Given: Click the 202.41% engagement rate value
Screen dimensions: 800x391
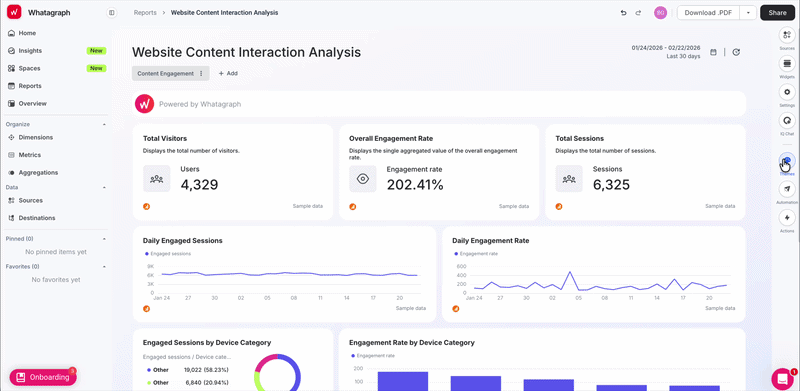Looking at the screenshot, I should 415,185.
